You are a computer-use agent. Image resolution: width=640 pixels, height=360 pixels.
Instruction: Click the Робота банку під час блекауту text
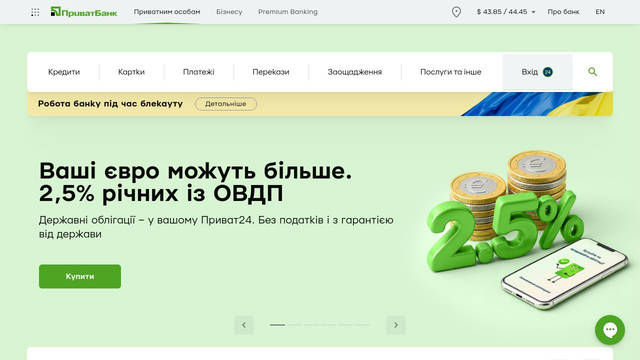click(110, 104)
